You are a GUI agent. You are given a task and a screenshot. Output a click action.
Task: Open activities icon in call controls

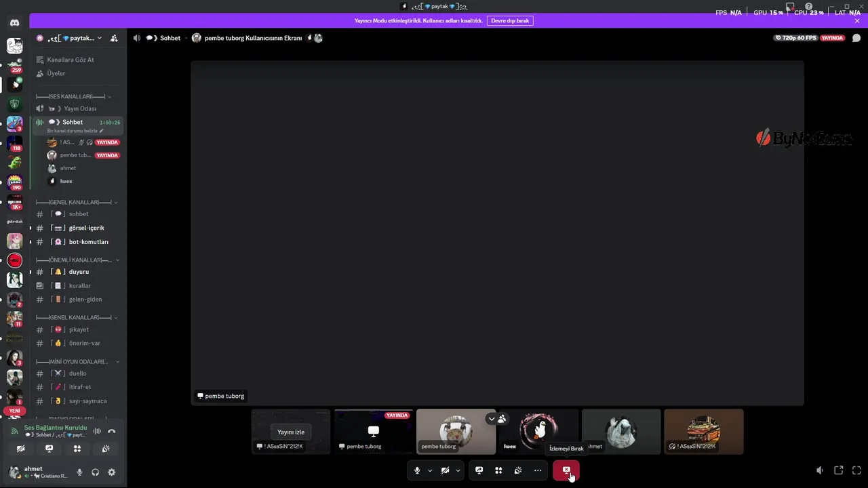point(498,470)
